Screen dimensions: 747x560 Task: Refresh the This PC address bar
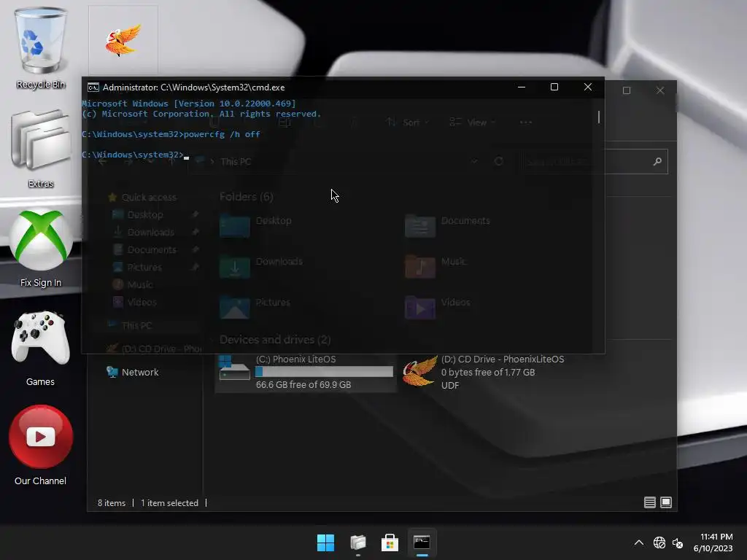499,161
